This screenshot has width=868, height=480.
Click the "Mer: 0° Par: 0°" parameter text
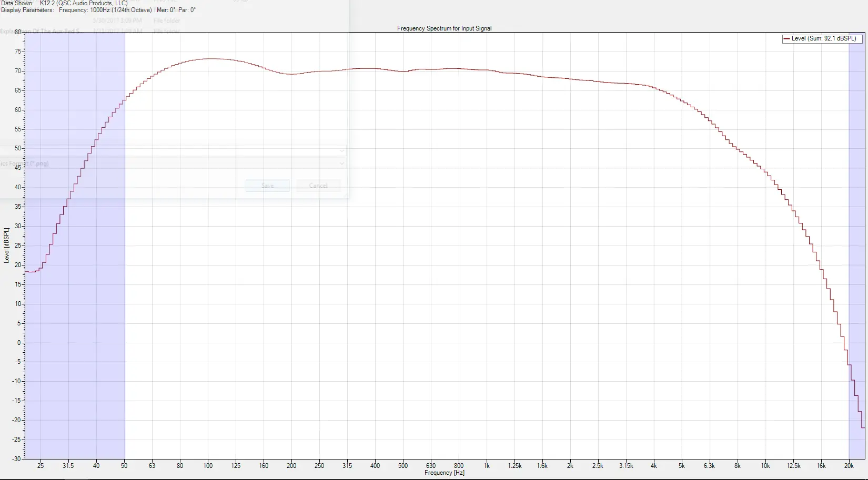[x=176, y=10]
